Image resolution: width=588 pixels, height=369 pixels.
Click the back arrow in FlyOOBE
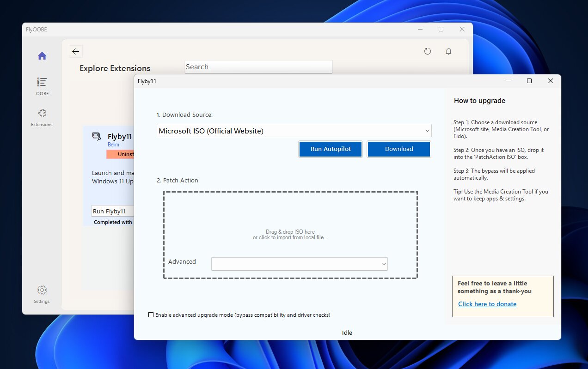(x=76, y=52)
